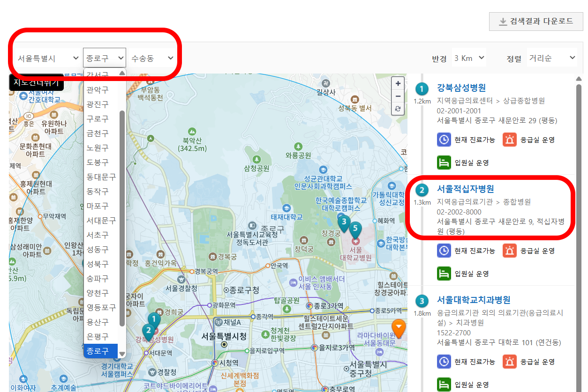Click address 서울특별시 종로구 새문안로 29 (평동)
Screen dimensions: 588x392
(x=497, y=120)
